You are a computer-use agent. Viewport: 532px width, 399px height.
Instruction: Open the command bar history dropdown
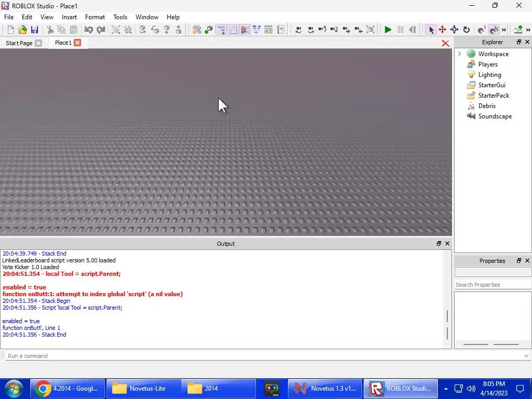click(x=526, y=355)
